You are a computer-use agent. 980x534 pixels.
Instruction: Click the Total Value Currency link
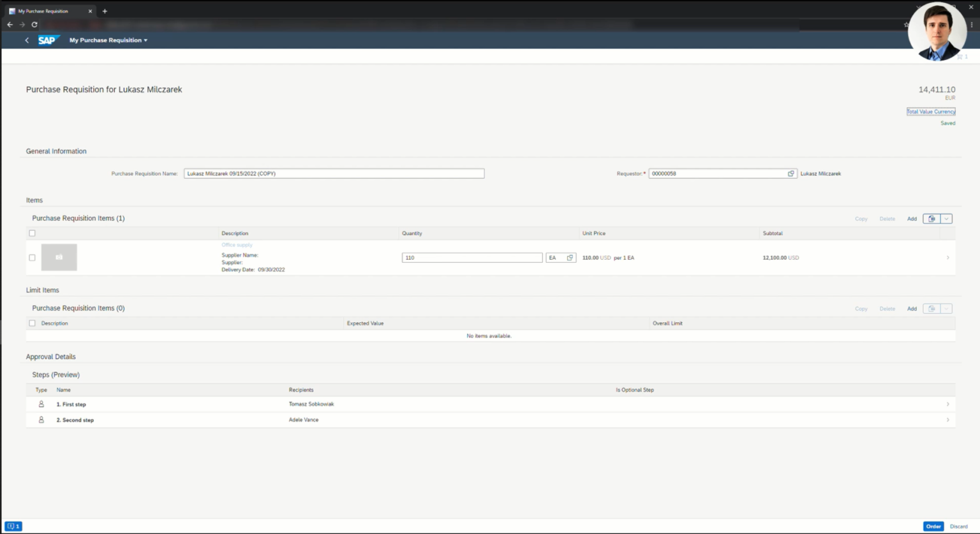coord(931,110)
